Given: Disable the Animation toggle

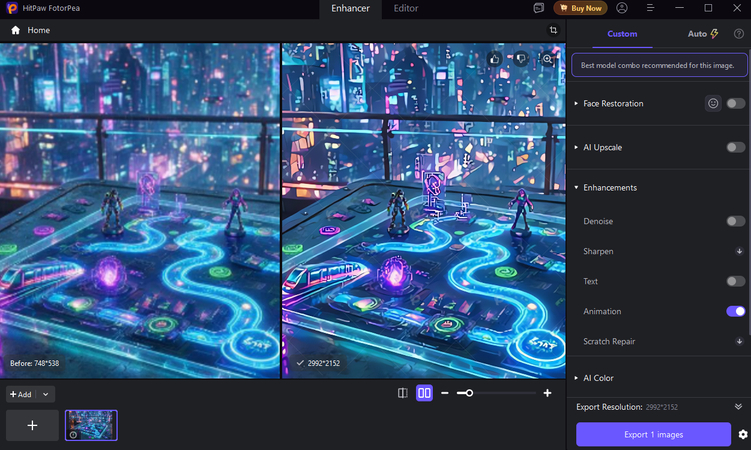Looking at the screenshot, I should click(736, 311).
